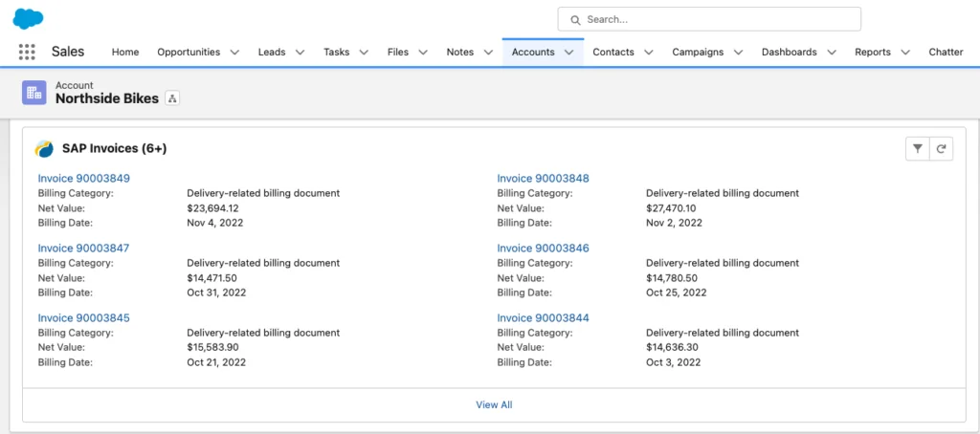Open the Opportunities tab
Screen dimensions: 980x434
(x=189, y=53)
